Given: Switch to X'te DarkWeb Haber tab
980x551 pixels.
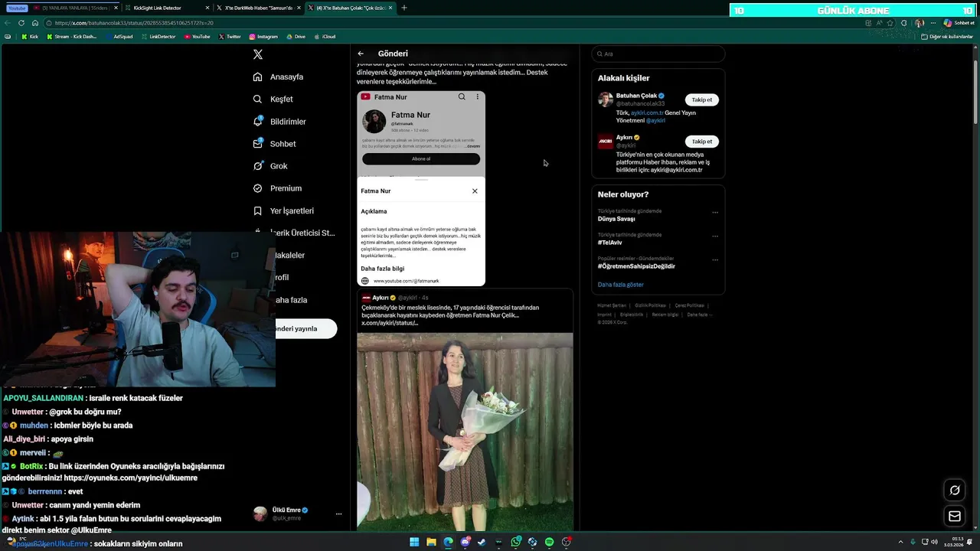Looking at the screenshot, I should tap(259, 8).
